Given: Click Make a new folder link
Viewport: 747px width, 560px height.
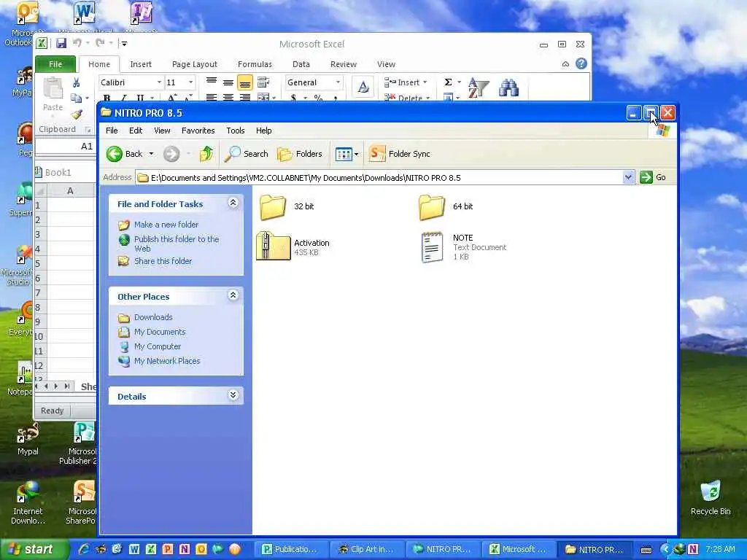Looking at the screenshot, I should [x=166, y=225].
